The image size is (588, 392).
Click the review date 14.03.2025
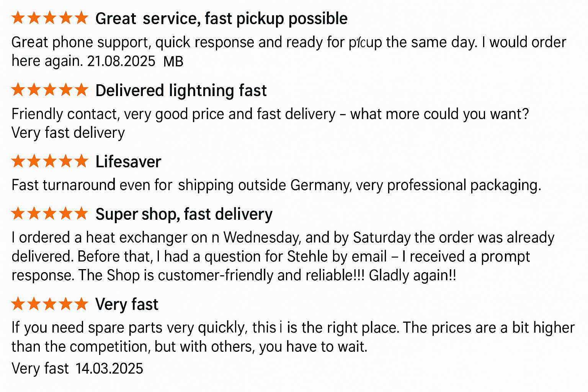pos(109,369)
